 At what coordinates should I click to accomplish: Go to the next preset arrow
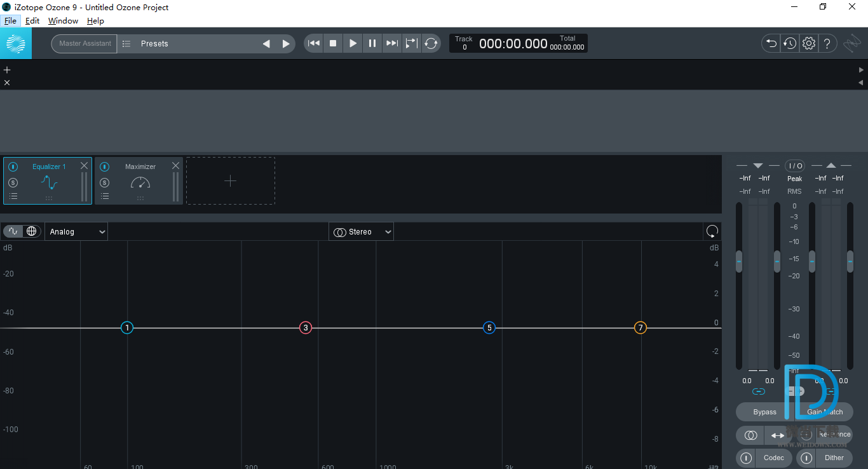[x=286, y=44]
